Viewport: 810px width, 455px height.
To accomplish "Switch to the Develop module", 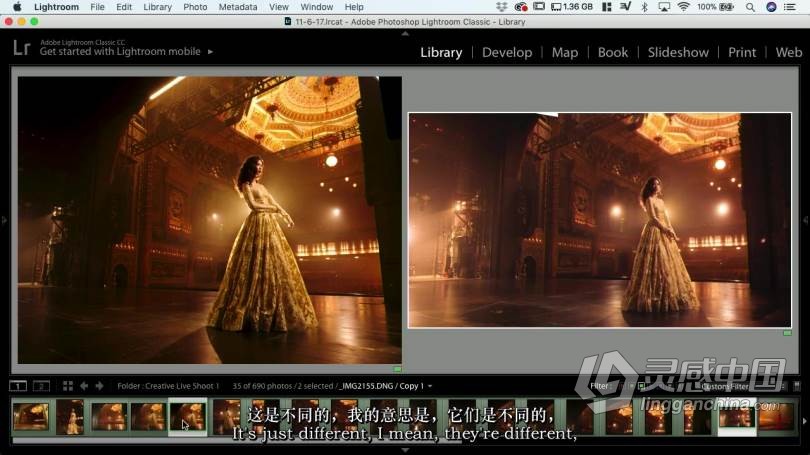I will click(507, 52).
